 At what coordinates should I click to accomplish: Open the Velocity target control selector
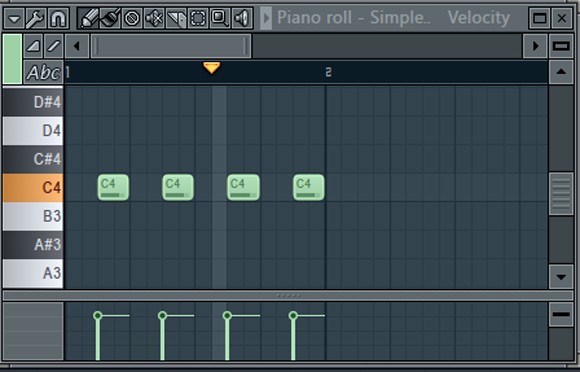tap(479, 18)
